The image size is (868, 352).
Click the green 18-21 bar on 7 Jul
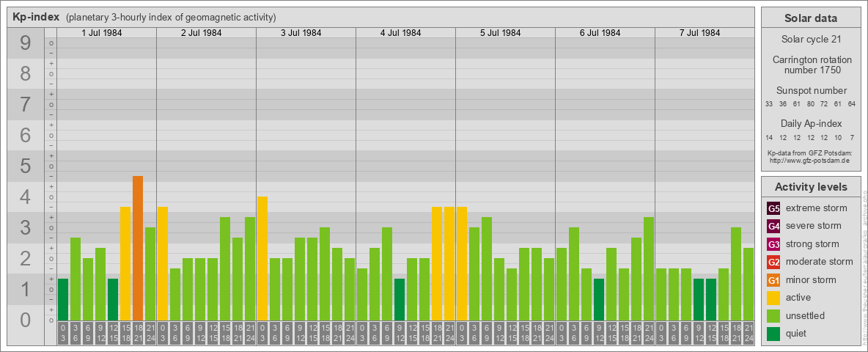[x=736, y=274]
